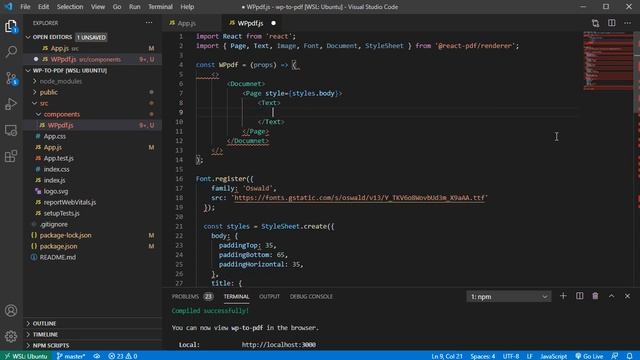Click the master branch indicator
The width and height of the screenshot is (640, 360).
coord(71,356)
